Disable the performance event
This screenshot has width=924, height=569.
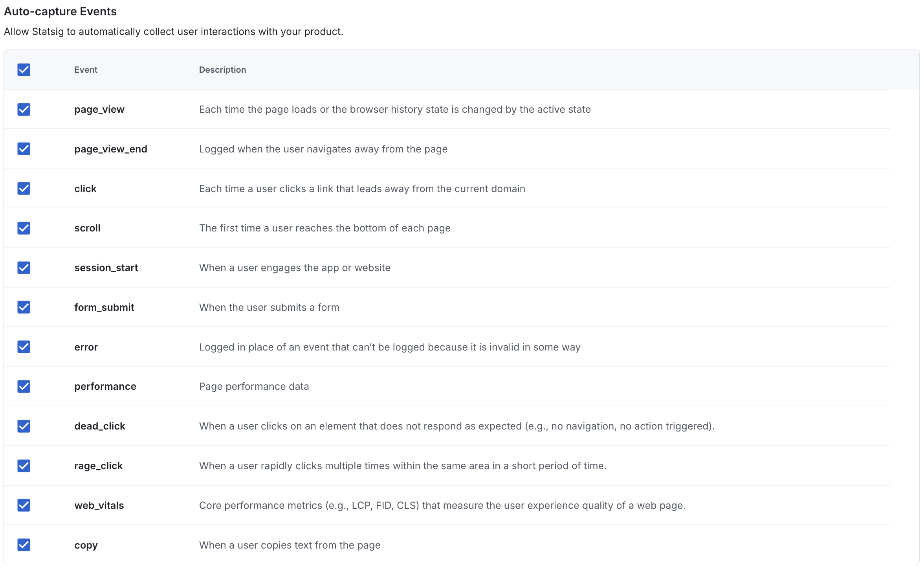click(x=24, y=387)
